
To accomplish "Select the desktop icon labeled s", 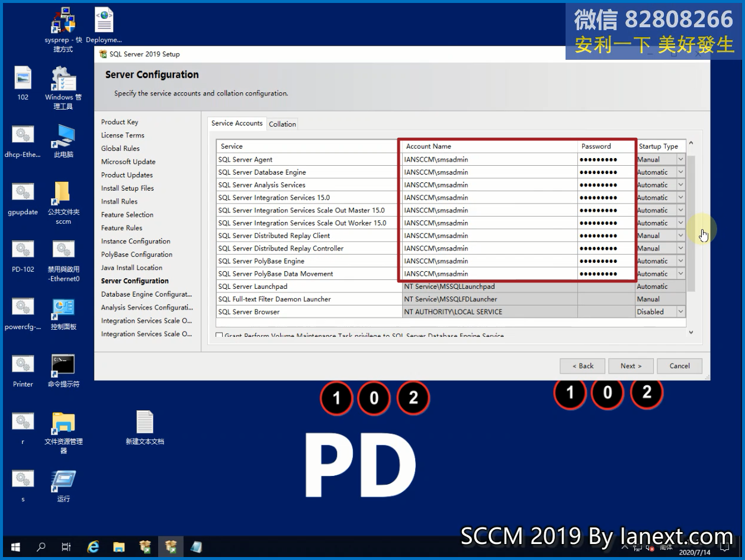I will tap(23, 485).
